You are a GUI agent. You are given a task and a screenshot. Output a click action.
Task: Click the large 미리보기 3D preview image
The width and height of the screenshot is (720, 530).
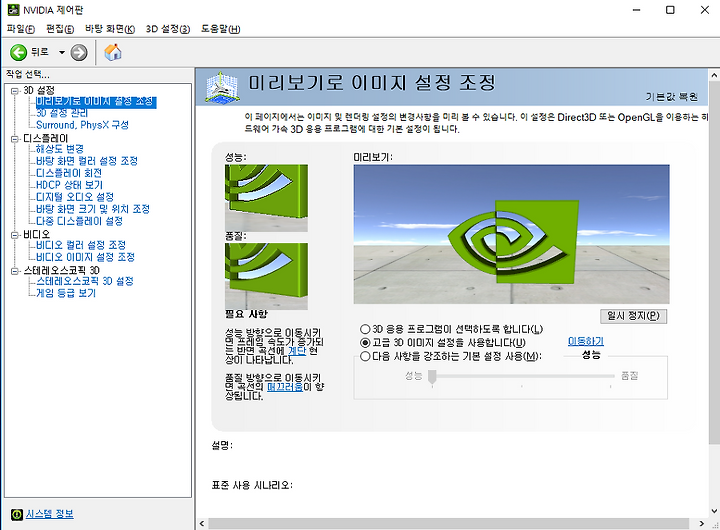512,234
